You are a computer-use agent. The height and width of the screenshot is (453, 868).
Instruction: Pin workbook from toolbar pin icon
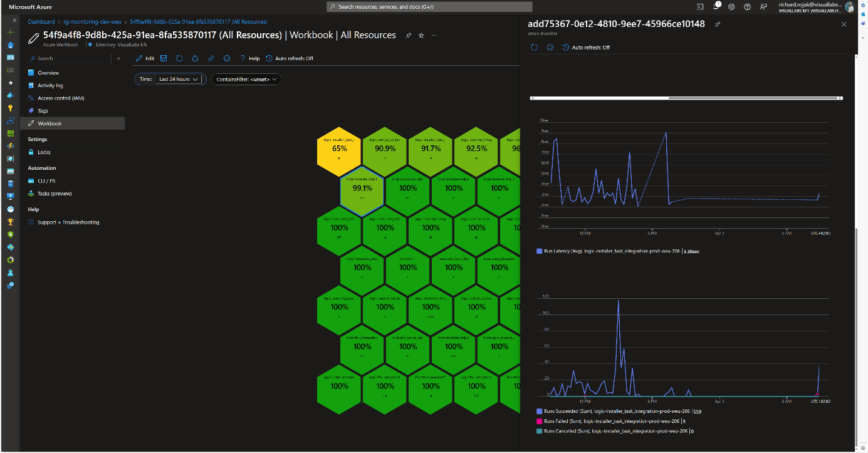tap(211, 58)
